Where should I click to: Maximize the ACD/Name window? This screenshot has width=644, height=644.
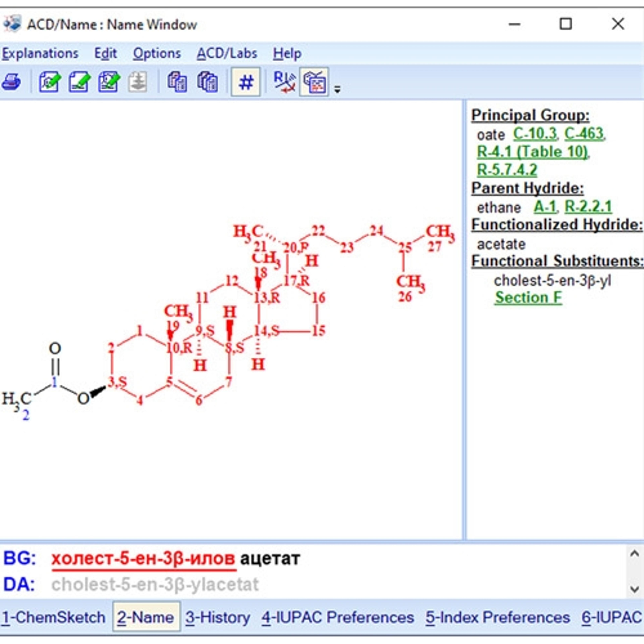[x=565, y=24]
